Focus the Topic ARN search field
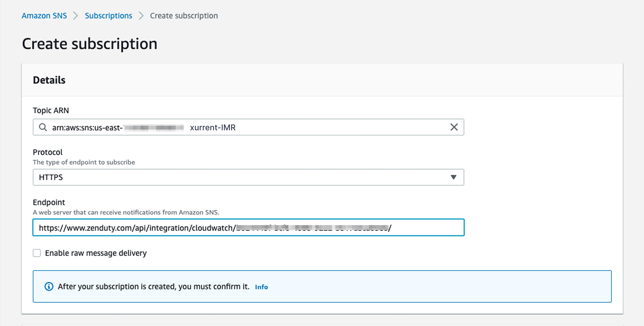The image size is (644, 326). (325, 127)
